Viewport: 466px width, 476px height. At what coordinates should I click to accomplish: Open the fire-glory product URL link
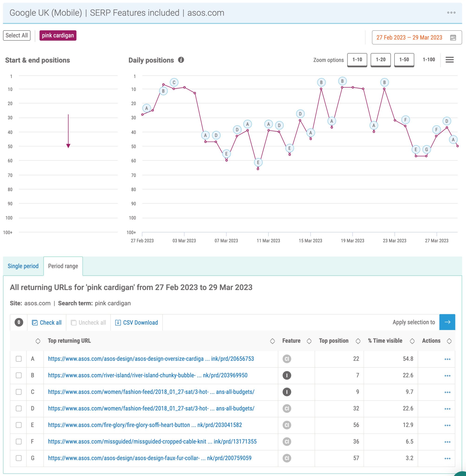[x=145, y=425]
